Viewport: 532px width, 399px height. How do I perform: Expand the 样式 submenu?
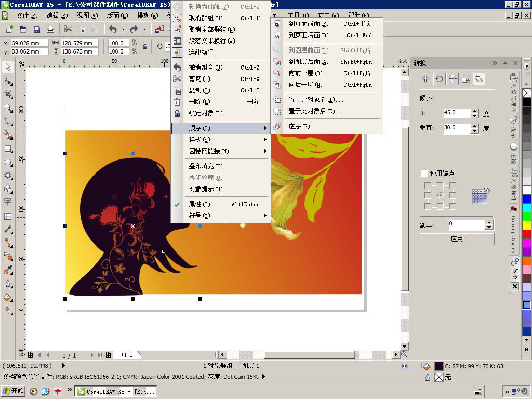pos(220,139)
